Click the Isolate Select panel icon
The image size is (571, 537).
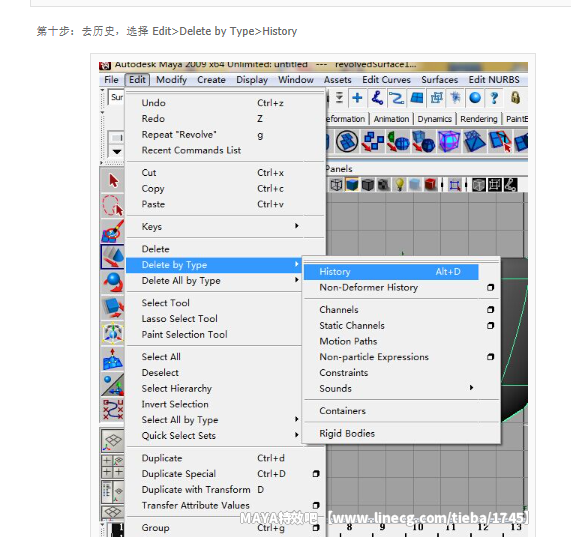click(x=454, y=185)
